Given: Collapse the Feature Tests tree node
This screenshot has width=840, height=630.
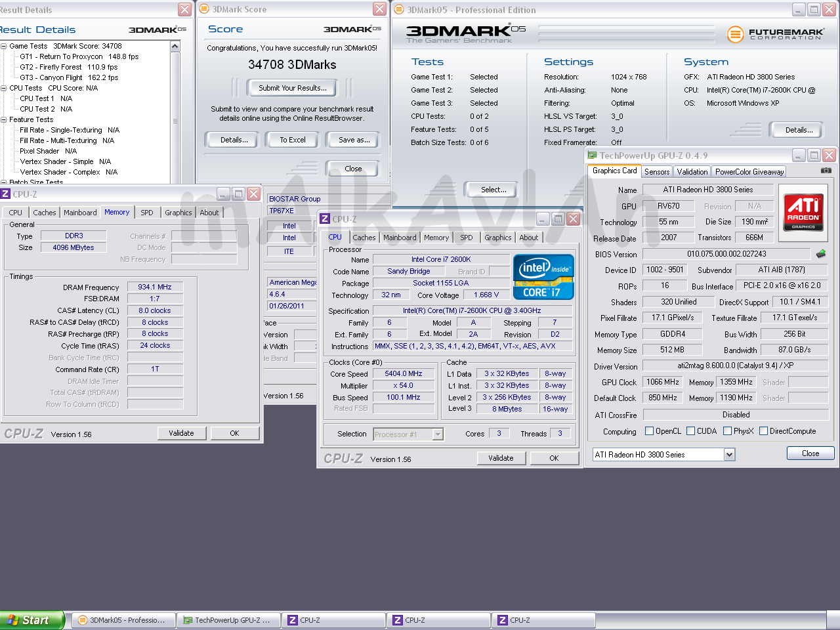Looking at the screenshot, I should coord(4,119).
